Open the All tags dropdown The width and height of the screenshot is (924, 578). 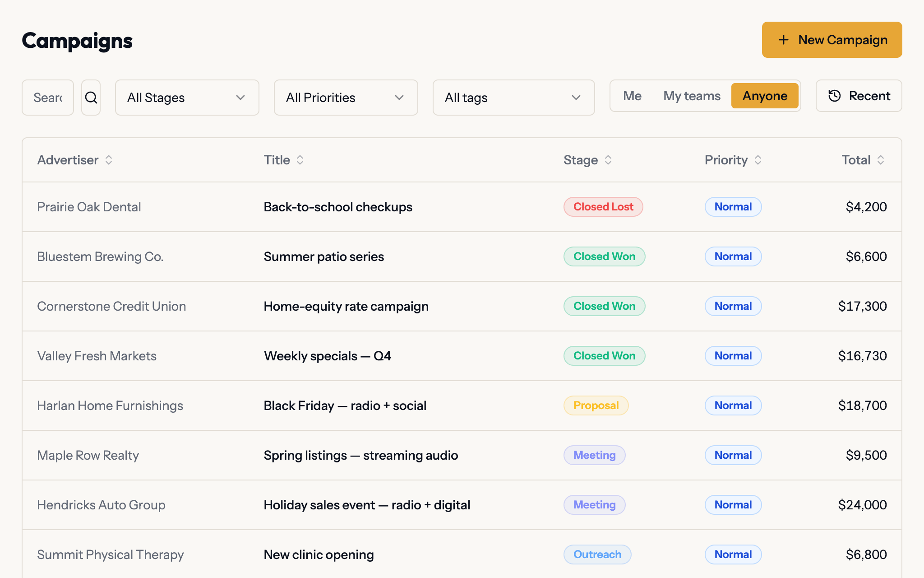coord(513,98)
